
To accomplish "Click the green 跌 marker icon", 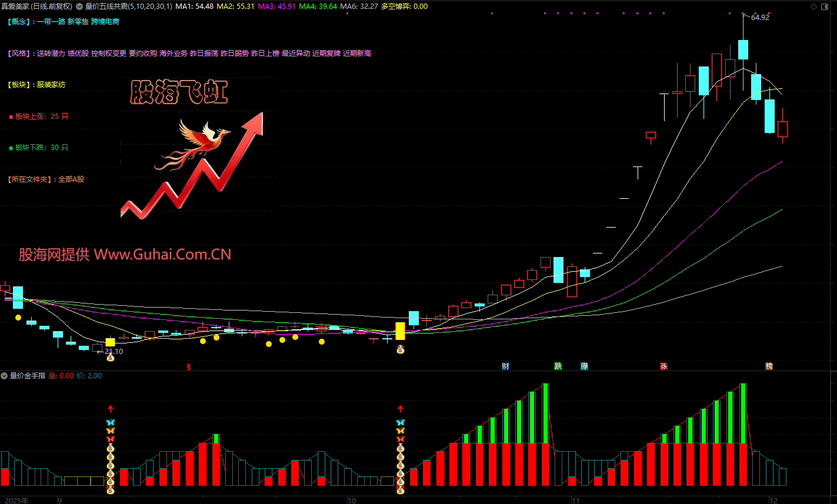I will 558,366.
